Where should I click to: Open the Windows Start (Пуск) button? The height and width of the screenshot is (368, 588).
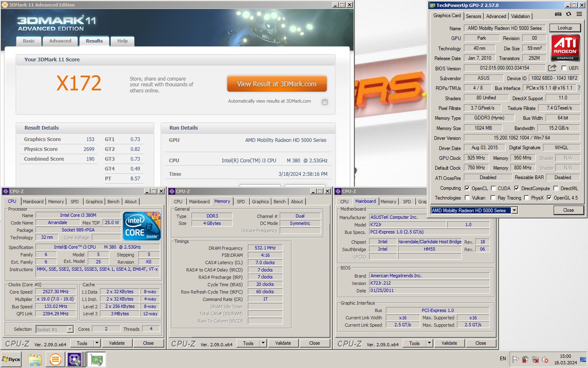click(x=11, y=359)
